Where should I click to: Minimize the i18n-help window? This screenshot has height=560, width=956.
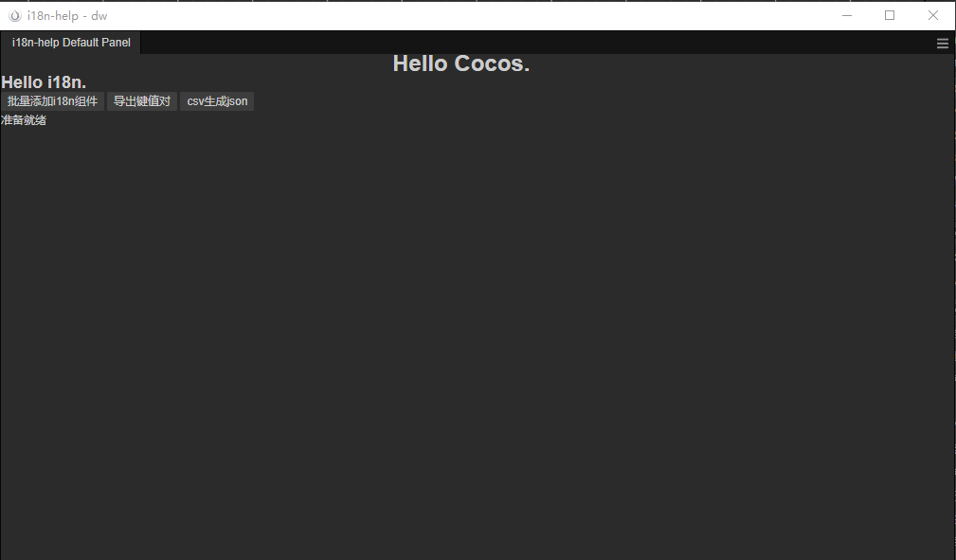coord(847,16)
